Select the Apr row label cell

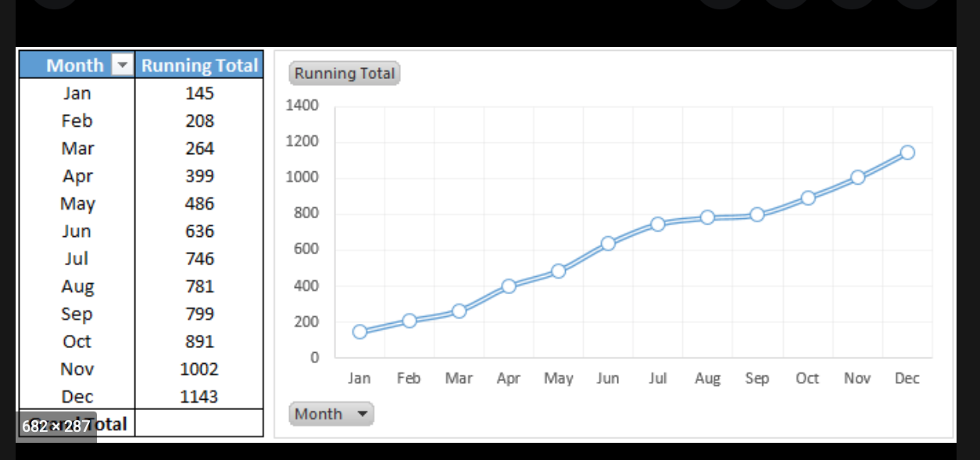pyautogui.click(x=77, y=176)
